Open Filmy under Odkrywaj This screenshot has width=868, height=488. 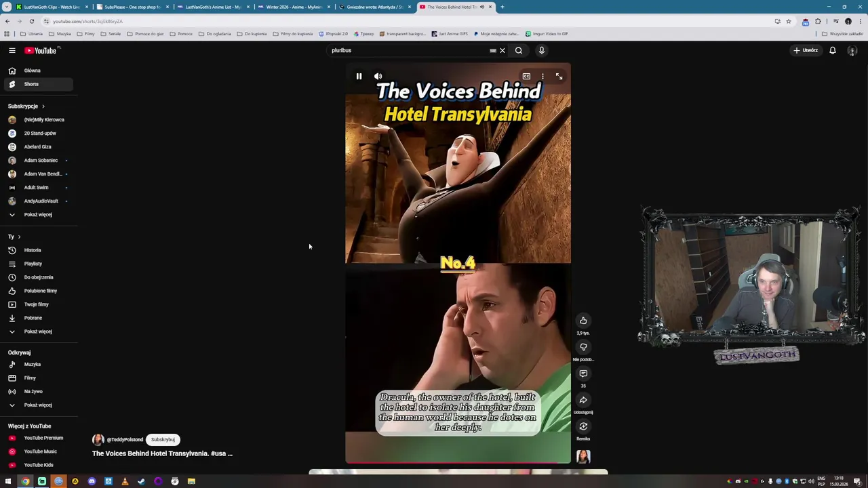[x=37, y=378]
